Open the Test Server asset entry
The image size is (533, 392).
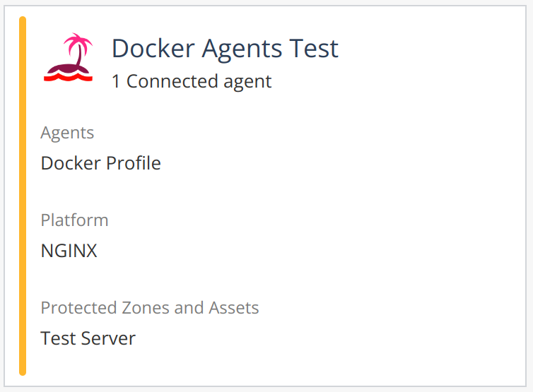click(x=88, y=338)
